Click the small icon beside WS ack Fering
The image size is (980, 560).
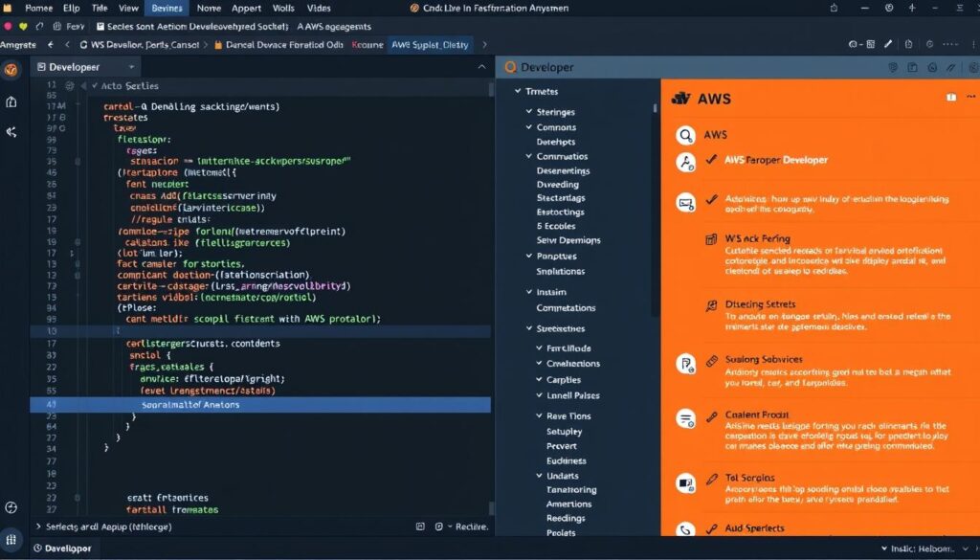coord(711,239)
